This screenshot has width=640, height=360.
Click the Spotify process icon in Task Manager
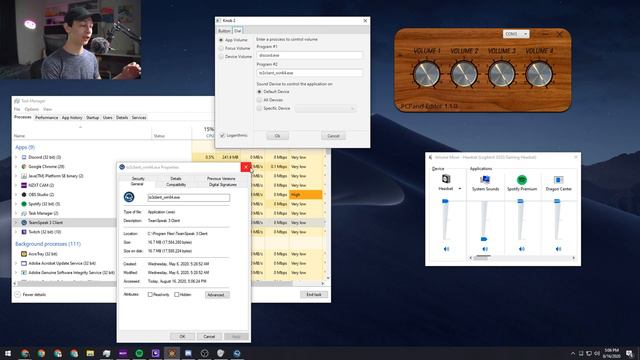click(24, 204)
